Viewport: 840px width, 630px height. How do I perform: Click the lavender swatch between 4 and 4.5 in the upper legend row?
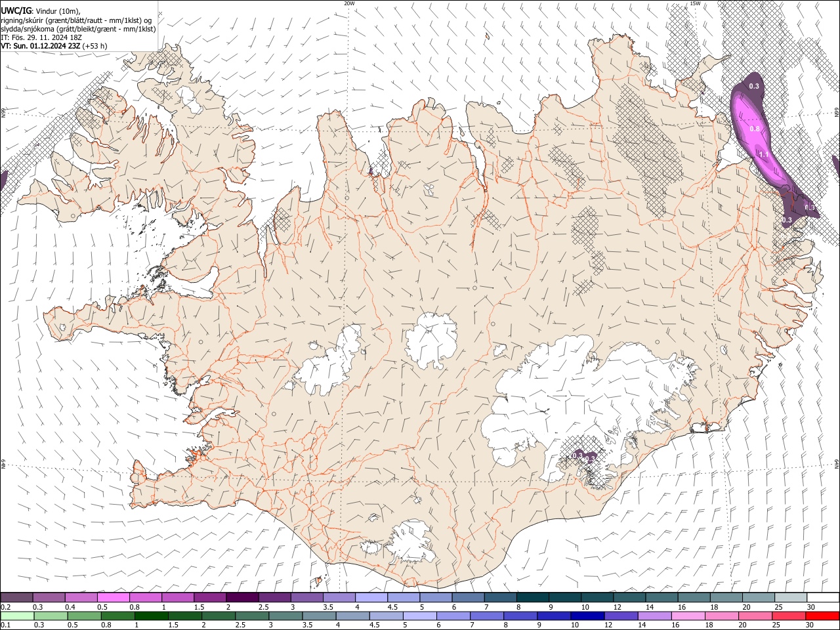tap(370, 597)
